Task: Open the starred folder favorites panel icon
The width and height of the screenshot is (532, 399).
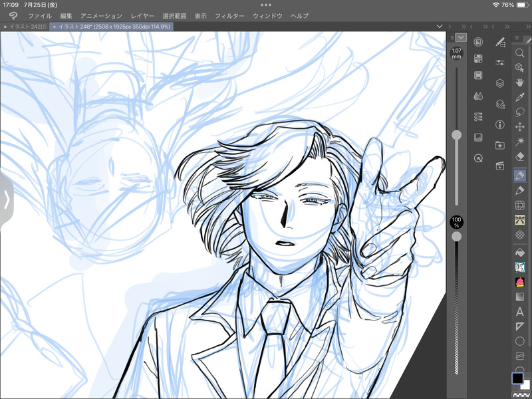Action: coord(500,146)
